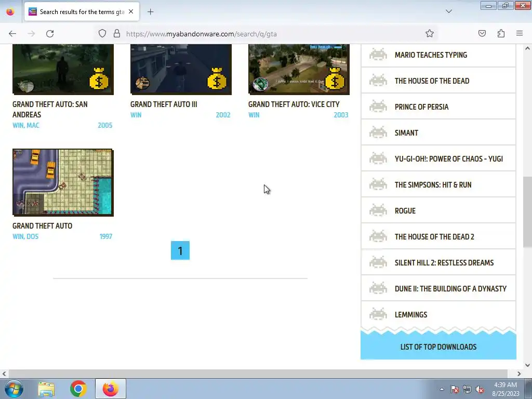Open The Simpsons: Hit & Run link

point(433,184)
